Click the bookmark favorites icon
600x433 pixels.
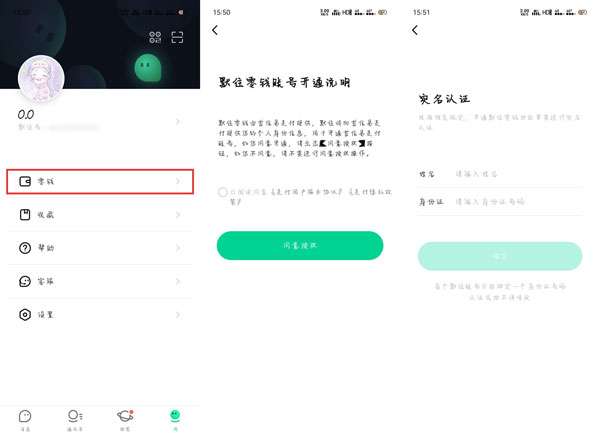[25, 215]
